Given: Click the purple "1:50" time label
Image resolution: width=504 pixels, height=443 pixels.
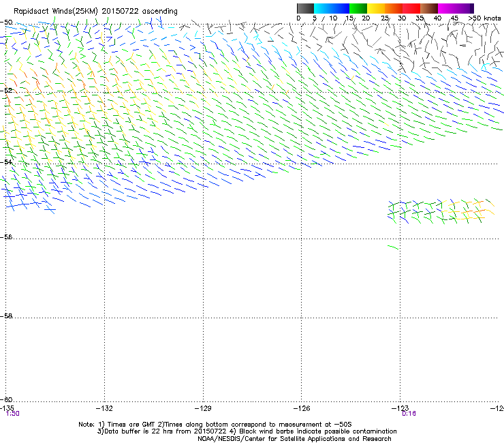Looking at the screenshot, I should pos(13,414).
